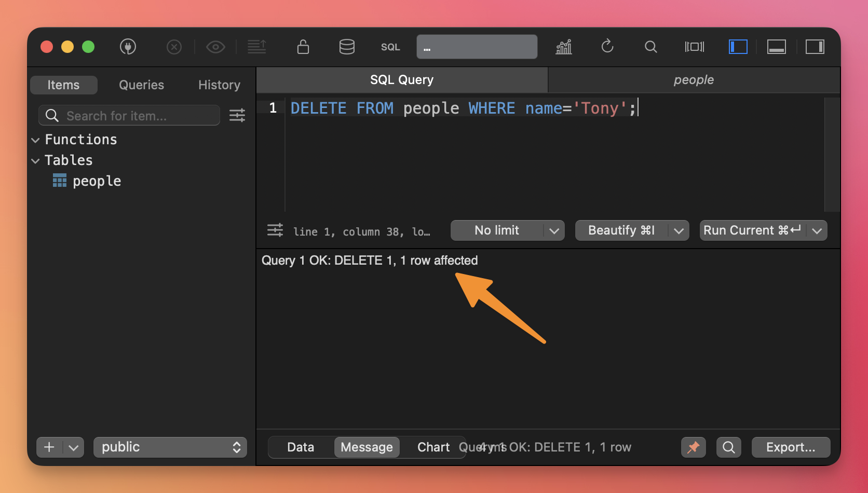Switch to the people tab

[x=694, y=80]
